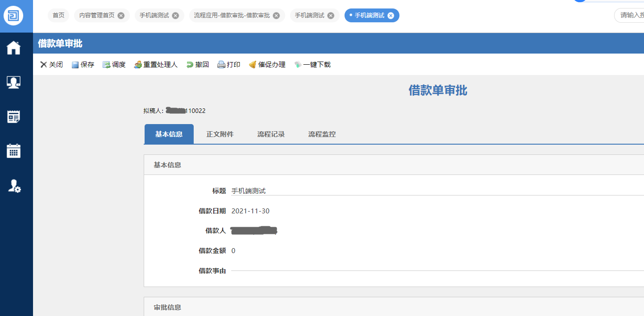Click the redacted 借款人 name value
This screenshot has width=644, height=316.
tap(254, 231)
